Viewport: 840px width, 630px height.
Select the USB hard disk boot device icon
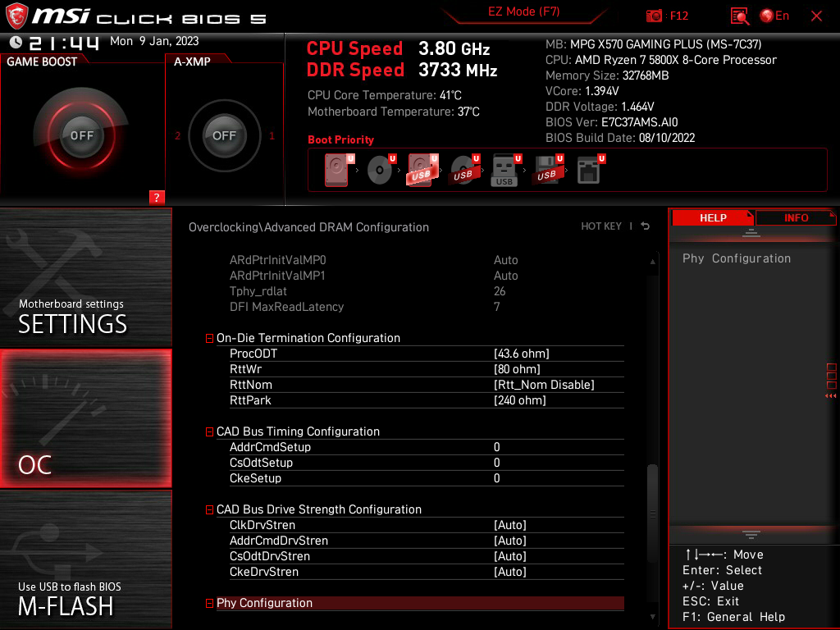click(x=422, y=170)
